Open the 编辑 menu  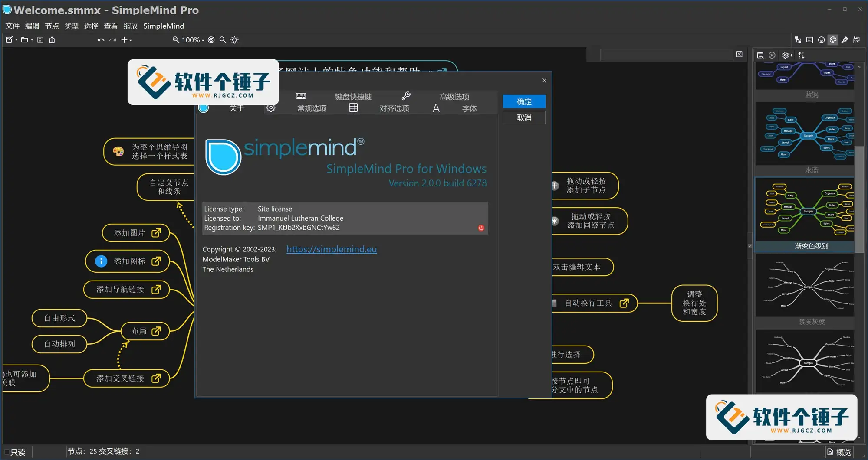tap(32, 26)
